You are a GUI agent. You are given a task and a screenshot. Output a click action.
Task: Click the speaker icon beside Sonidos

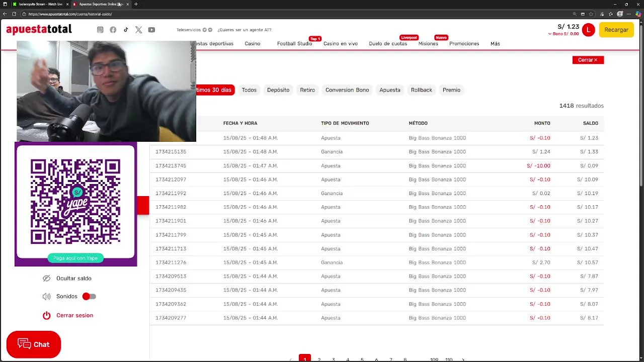point(47,297)
